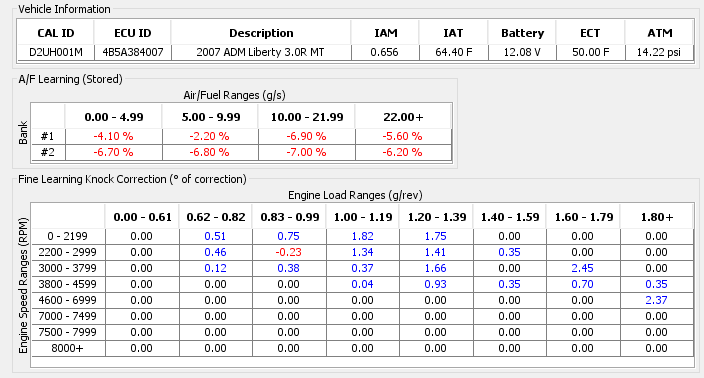Click the 0.00 - 0.61 load range header
Viewport: 704px width, 378px height.
pos(142,217)
